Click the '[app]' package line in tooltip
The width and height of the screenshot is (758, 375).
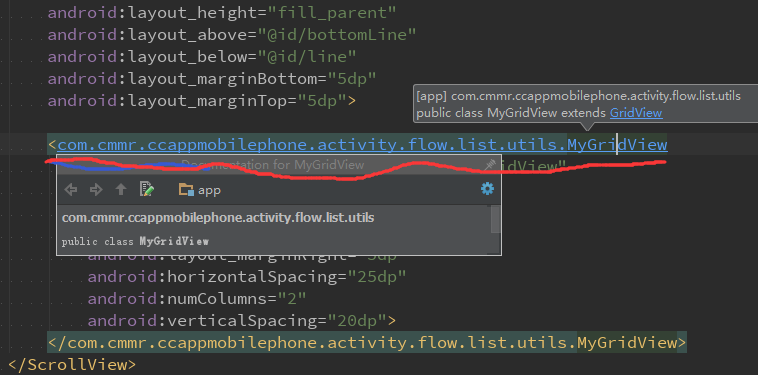[579, 96]
